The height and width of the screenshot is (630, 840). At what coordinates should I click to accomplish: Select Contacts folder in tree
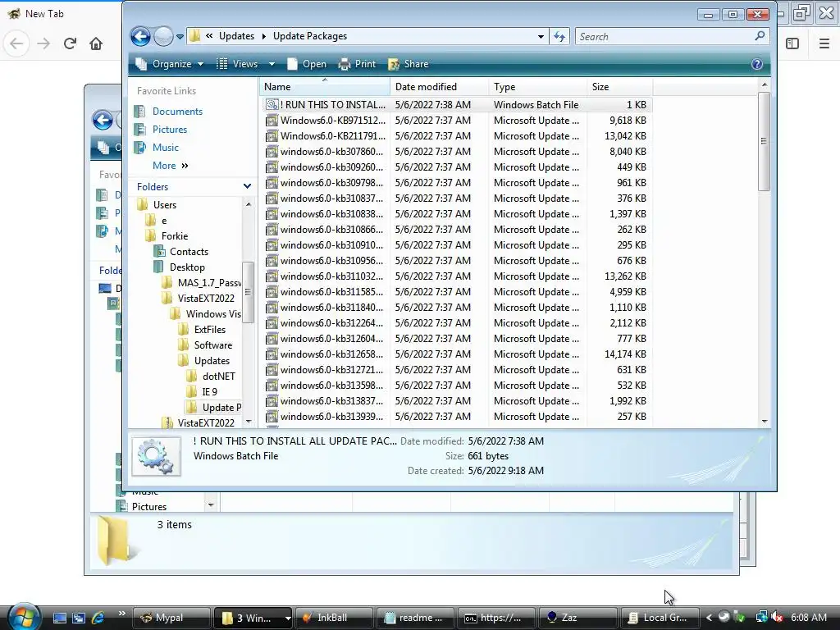point(189,252)
